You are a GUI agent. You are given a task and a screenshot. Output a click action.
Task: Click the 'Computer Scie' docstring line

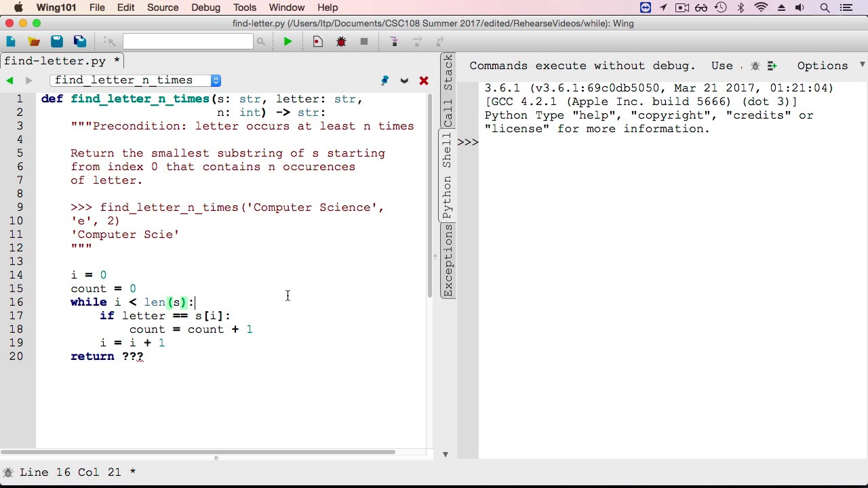coord(125,235)
